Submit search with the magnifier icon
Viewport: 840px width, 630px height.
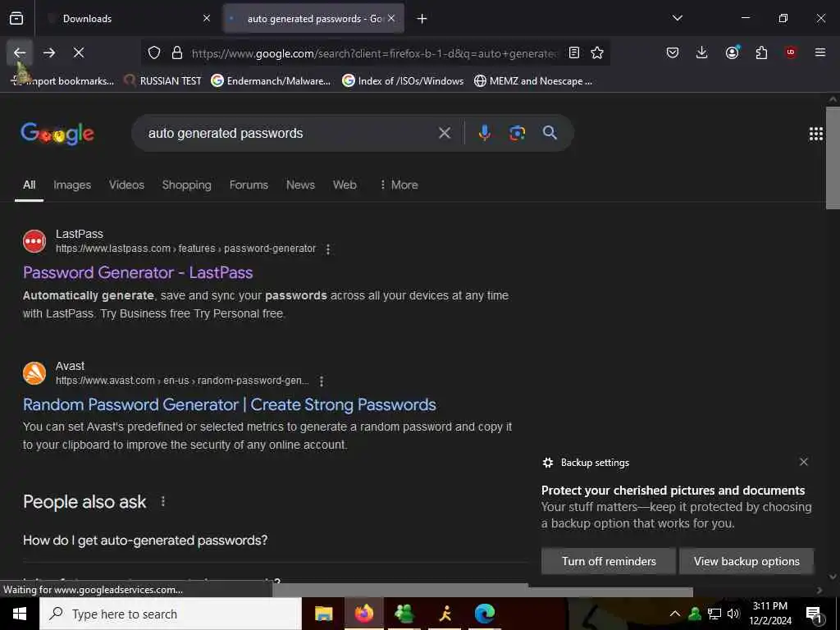pos(550,132)
